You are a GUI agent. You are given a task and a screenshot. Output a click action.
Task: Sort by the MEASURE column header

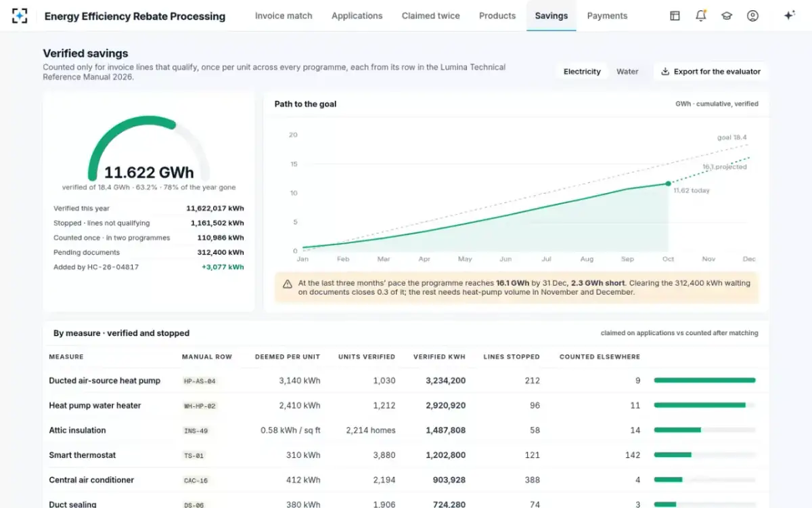(x=66, y=357)
